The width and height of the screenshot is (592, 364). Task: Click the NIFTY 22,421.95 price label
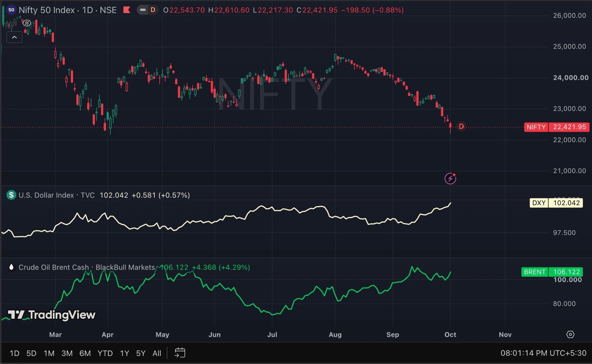[557, 127]
